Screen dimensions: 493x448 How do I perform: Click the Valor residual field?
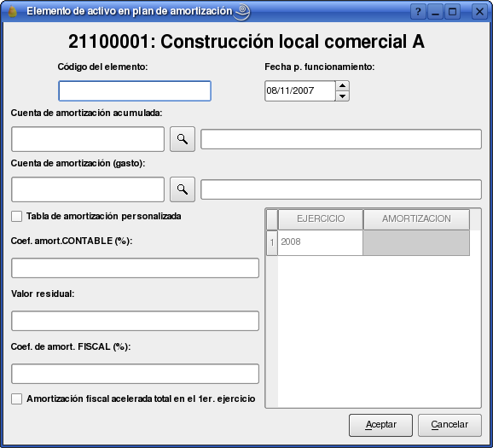click(136, 321)
